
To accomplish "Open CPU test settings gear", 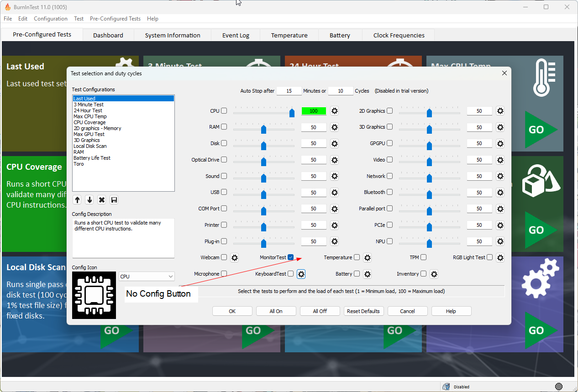I will click(x=334, y=111).
